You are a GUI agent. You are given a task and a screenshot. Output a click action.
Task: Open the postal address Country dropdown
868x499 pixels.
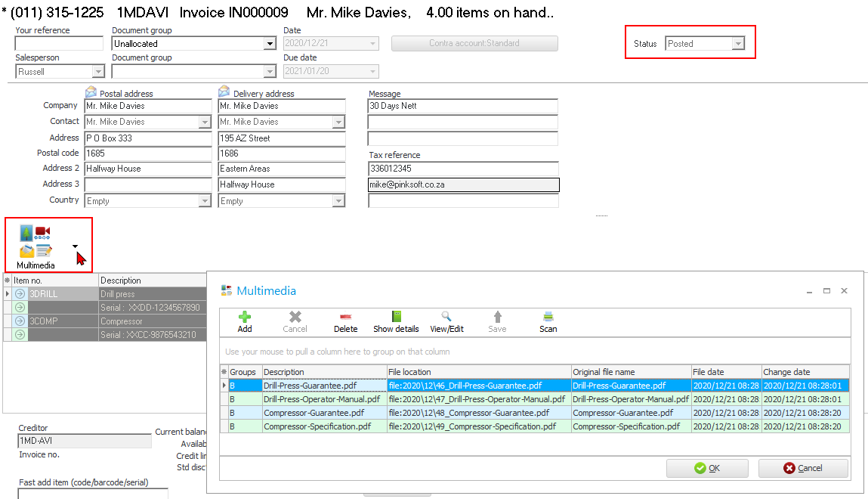click(x=205, y=201)
